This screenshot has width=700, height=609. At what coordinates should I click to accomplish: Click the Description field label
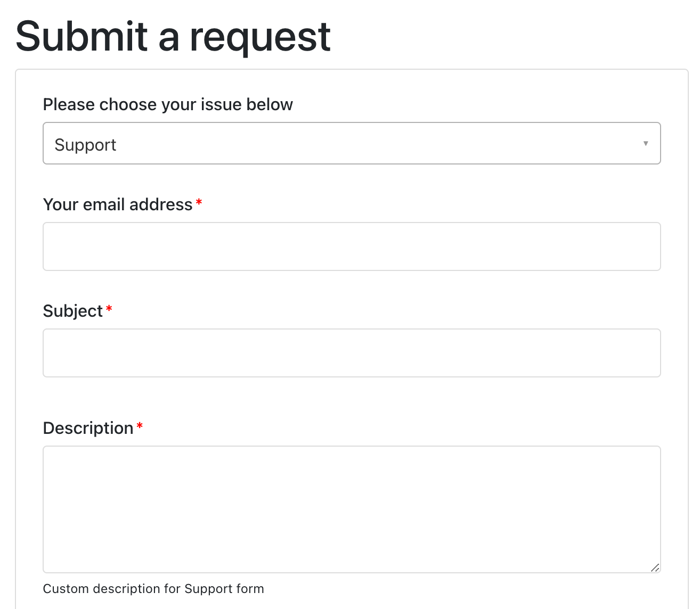tap(89, 427)
